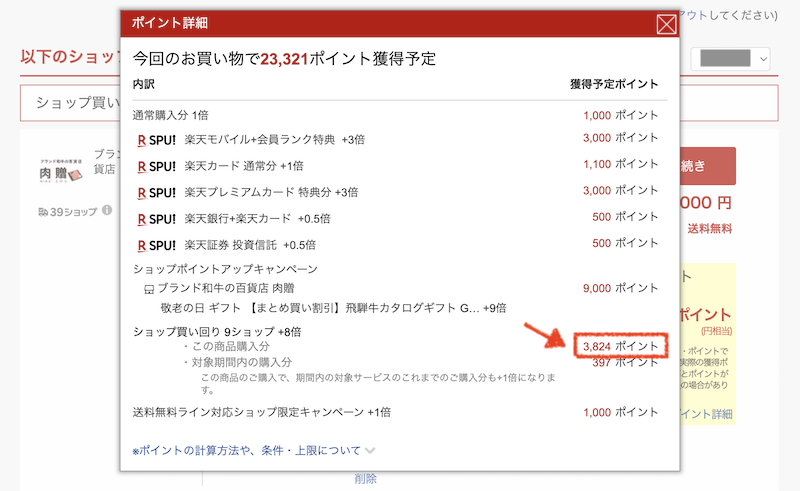Click ・この商品購入分 line
800x491 pixels.
coord(226,347)
